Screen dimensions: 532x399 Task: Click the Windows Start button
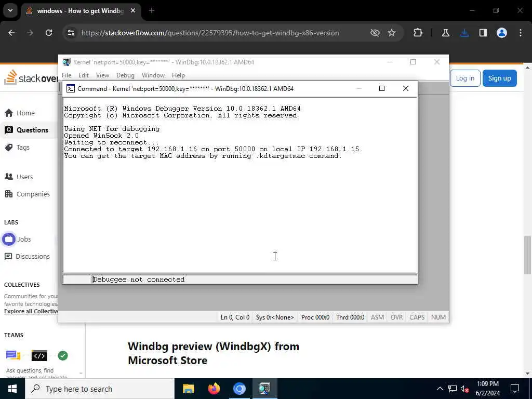(x=12, y=389)
